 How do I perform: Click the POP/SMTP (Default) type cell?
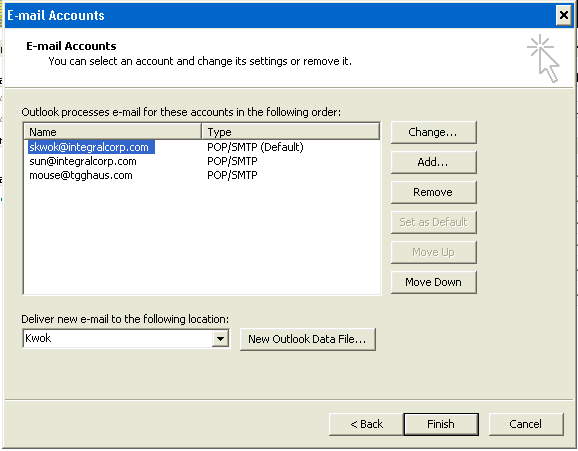(255, 147)
